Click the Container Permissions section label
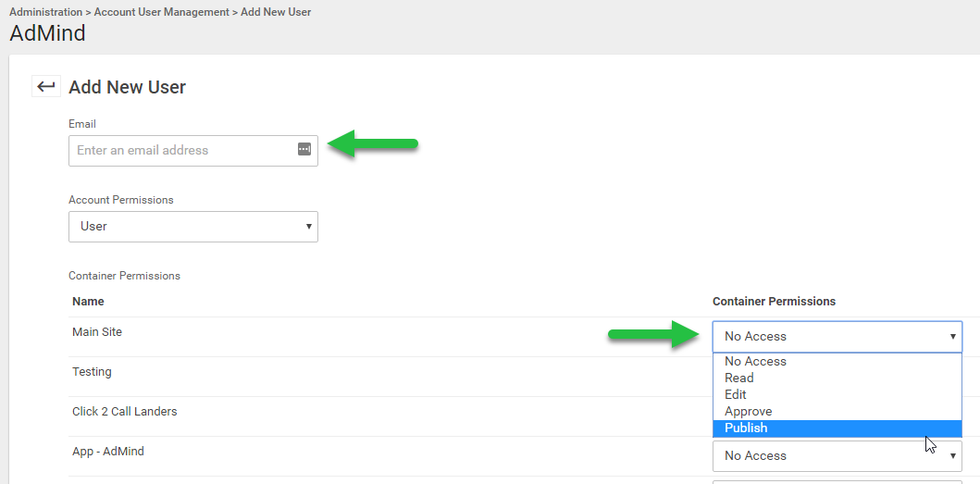 (x=124, y=276)
